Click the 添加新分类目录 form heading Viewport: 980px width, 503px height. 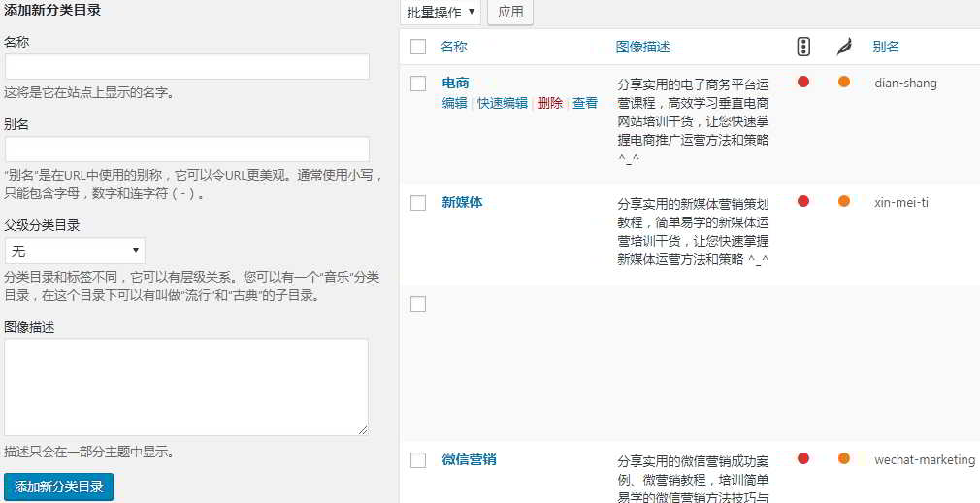pos(52,11)
